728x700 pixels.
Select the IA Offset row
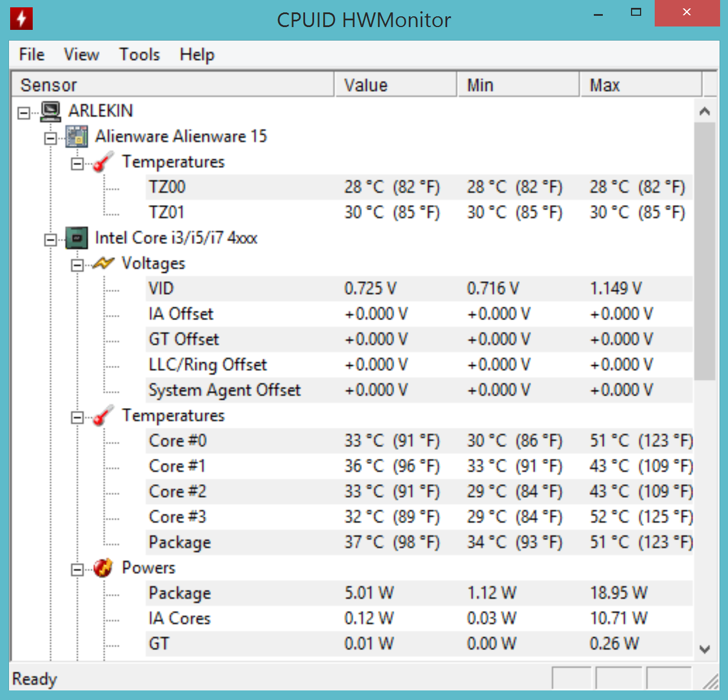click(419, 314)
